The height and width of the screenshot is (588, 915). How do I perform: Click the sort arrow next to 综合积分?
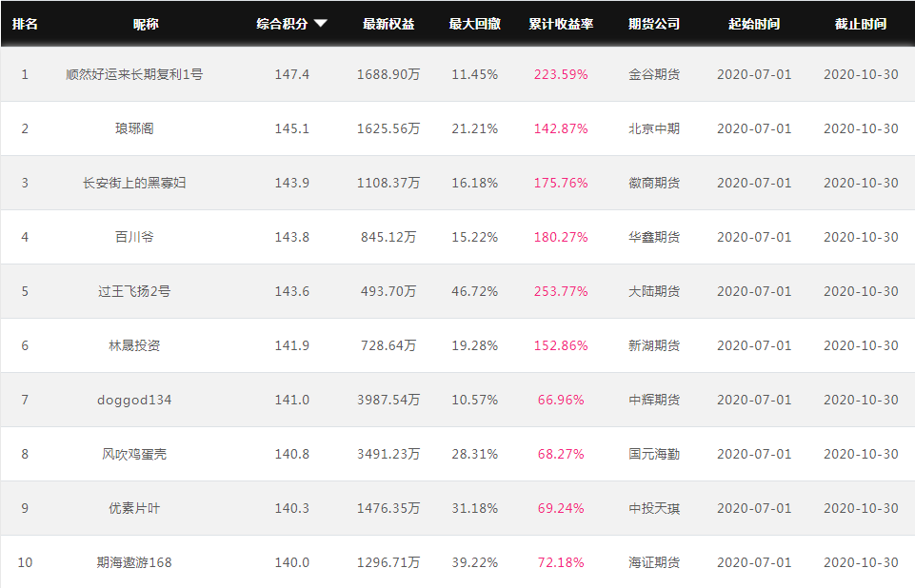pyautogui.click(x=320, y=24)
